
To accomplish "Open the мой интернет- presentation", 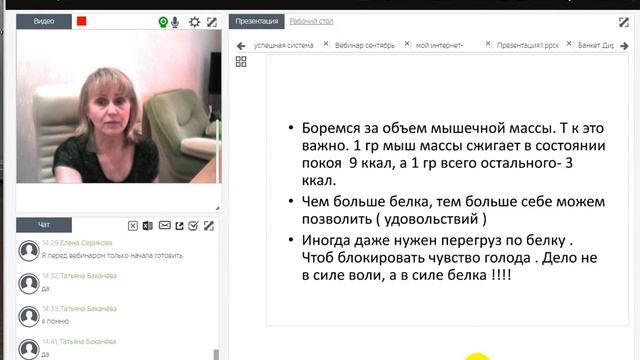I will [x=440, y=45].
